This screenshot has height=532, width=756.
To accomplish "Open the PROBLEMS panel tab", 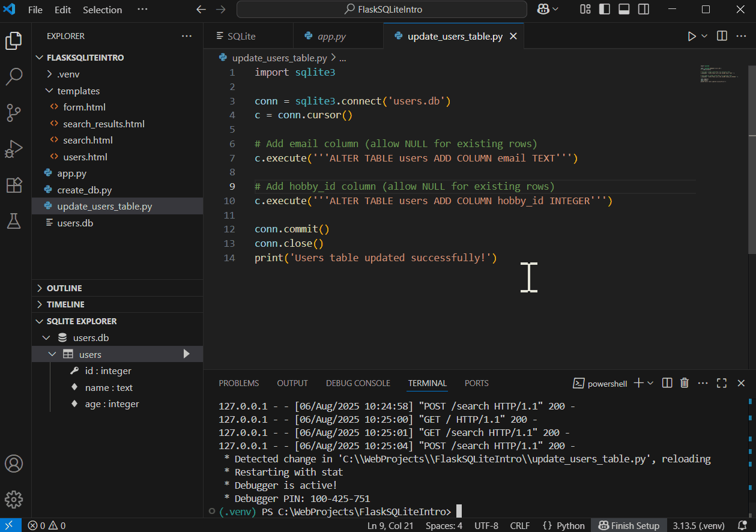I will click(x=238, y=383).
